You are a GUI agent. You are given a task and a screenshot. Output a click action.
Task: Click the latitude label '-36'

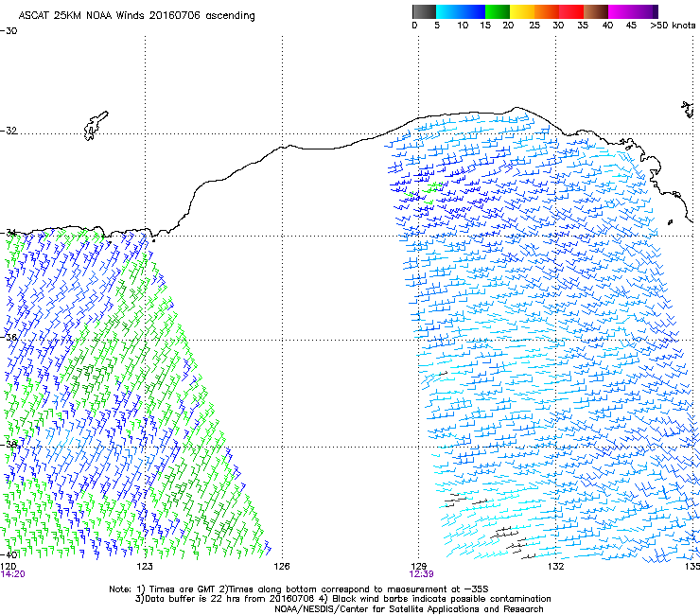tap(9, 337)
